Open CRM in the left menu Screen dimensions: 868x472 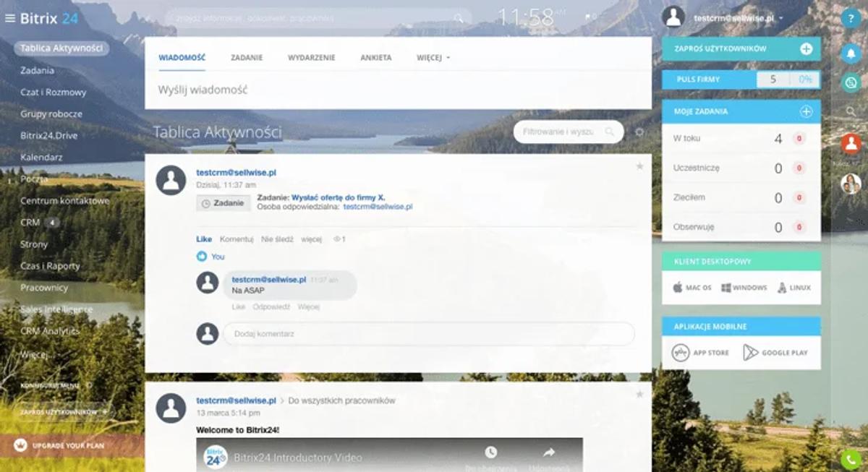click(x=30, y=223)
